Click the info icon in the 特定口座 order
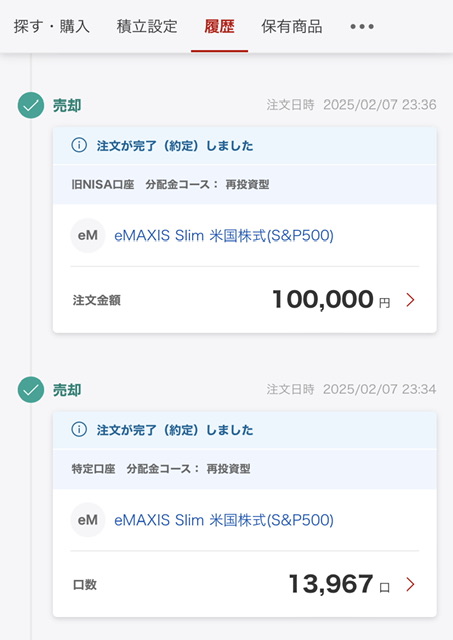Image resolution: width=453 pixels, height=640 pixels. pyautogui.click(x=79, y=429)
